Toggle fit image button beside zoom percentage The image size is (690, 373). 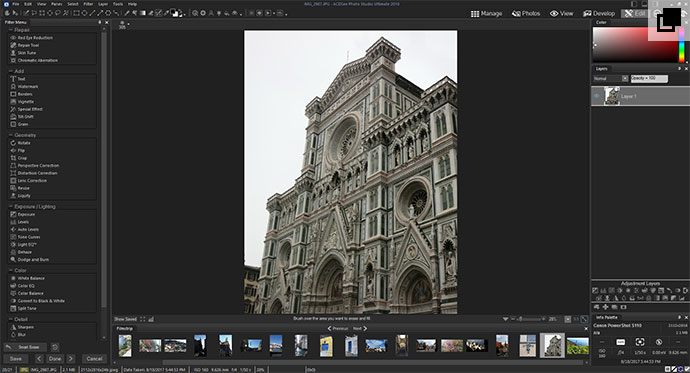(568, 319)
